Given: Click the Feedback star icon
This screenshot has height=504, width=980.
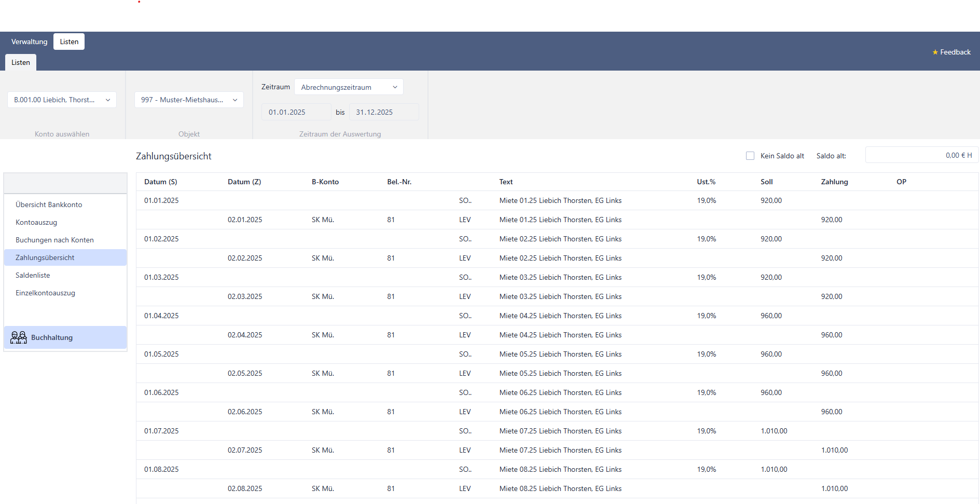Looking at the screenshot, I should pyautogui.click(x=935, y=52).
